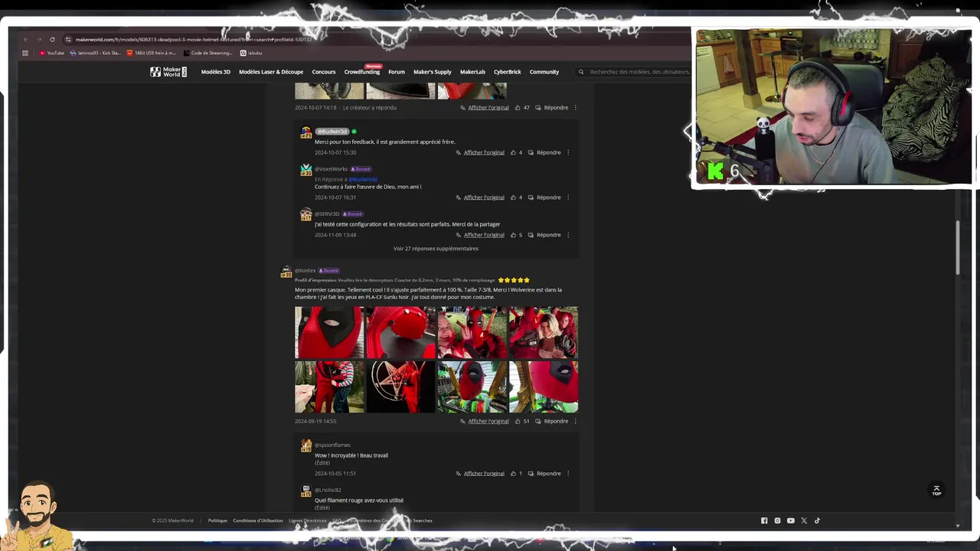The image size is (980, 551).
Task: Open the Forum page
Action: (396, 72)
